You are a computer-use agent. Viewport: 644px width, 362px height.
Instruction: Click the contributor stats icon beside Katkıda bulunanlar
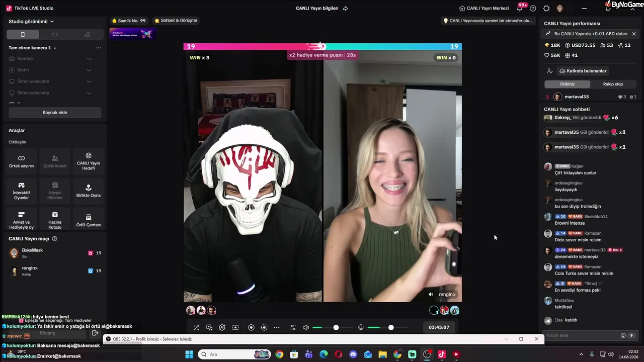point(549,71)
